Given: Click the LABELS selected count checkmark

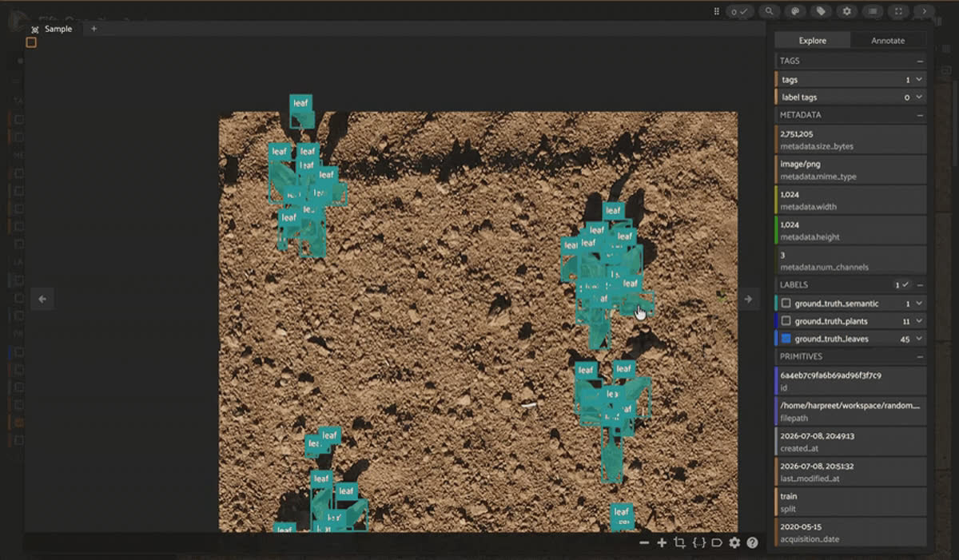Looking at the screenshot, I should (902, 284).
